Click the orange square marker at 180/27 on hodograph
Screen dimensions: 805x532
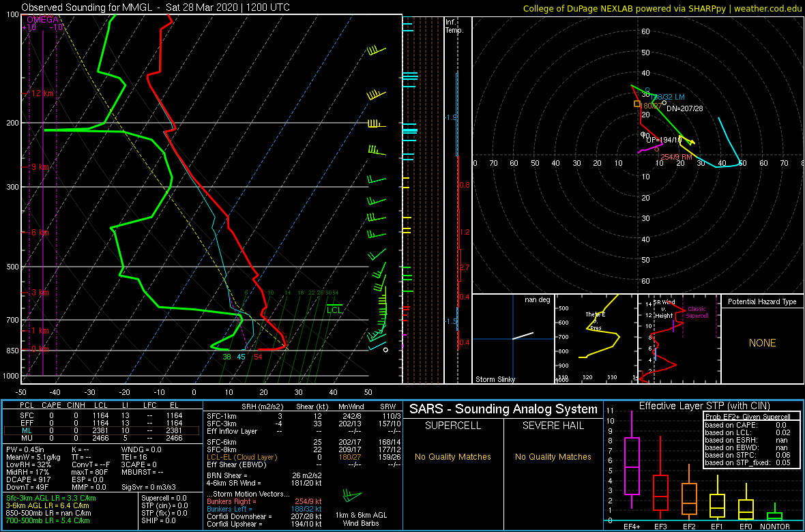click(636, 104)
